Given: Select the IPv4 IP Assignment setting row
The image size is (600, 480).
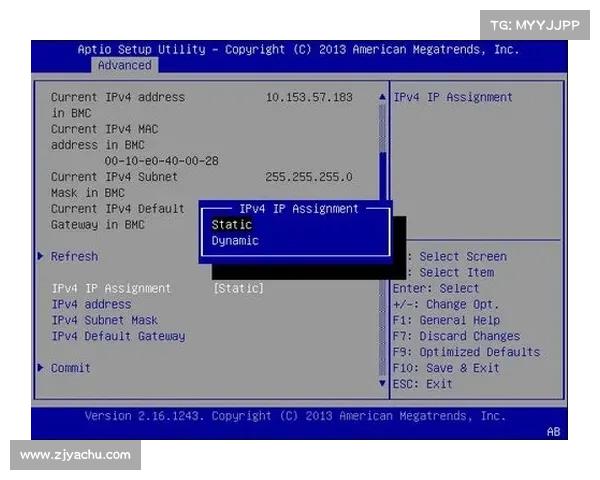Looking at the screenshot, I should [x=158, y=288].
